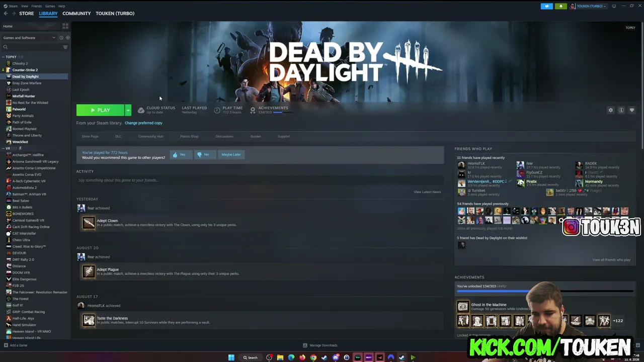644x362 pixels.
Task: Switch to the STORE tab
Action: coord(27,14)
